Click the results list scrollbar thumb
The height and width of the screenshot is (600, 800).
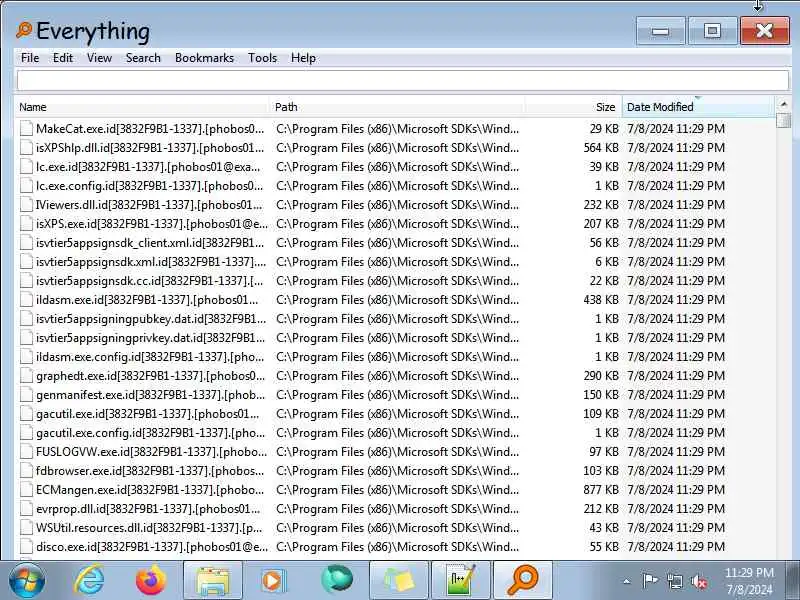click(783, 120)
